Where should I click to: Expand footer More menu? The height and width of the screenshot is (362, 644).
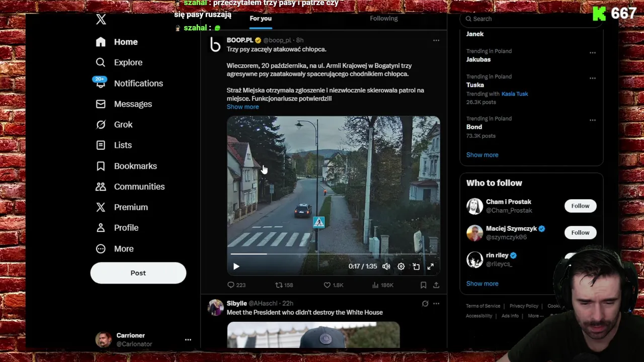point(535,316)
